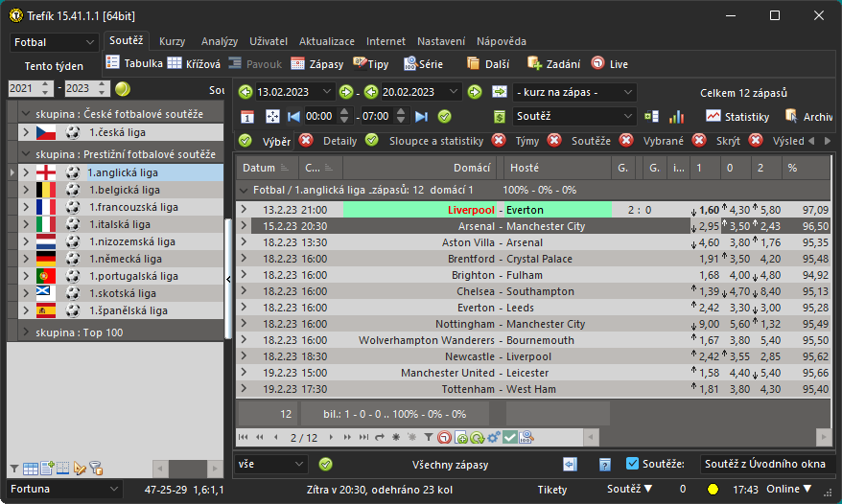Viewport: 842px width, 504px height.
Task: Click the red circle icon in the match grid footer
Action: click(444, 438)
